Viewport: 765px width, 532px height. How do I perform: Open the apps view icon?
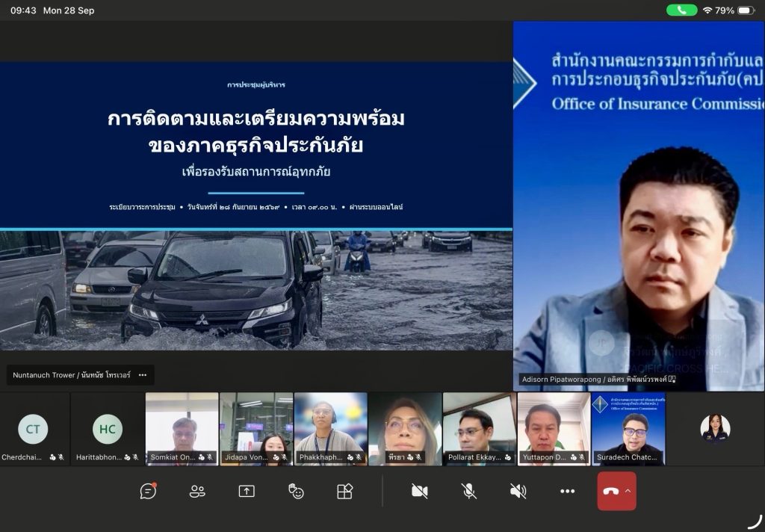tap(345, 491)
